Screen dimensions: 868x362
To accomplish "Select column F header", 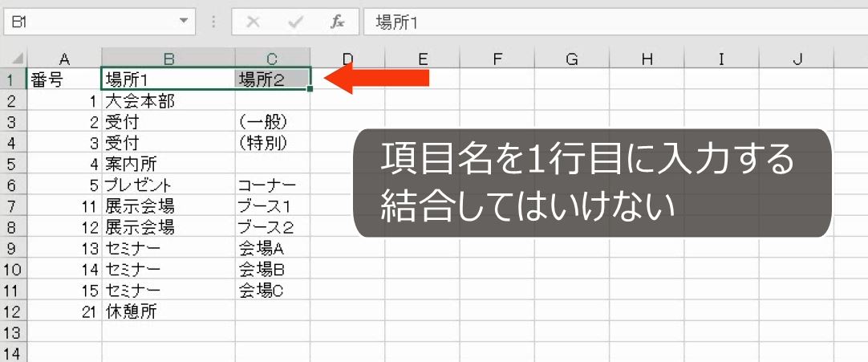I will pos(497,58).
